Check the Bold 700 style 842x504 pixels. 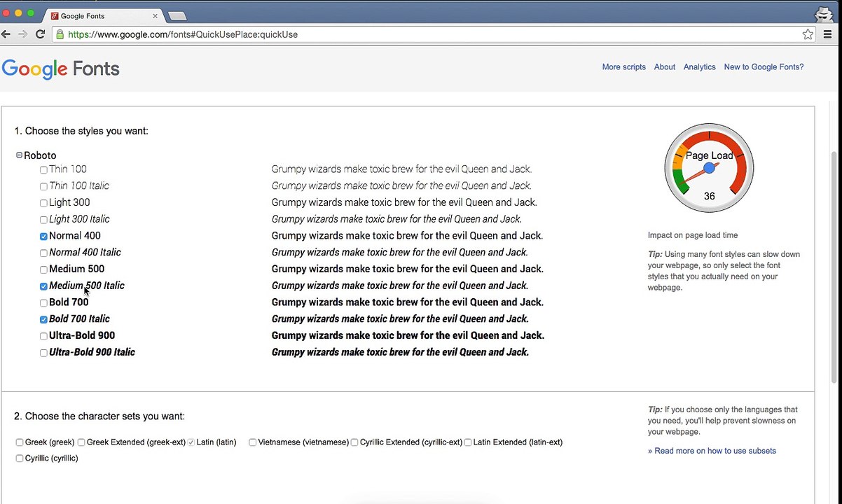[43, 303]
